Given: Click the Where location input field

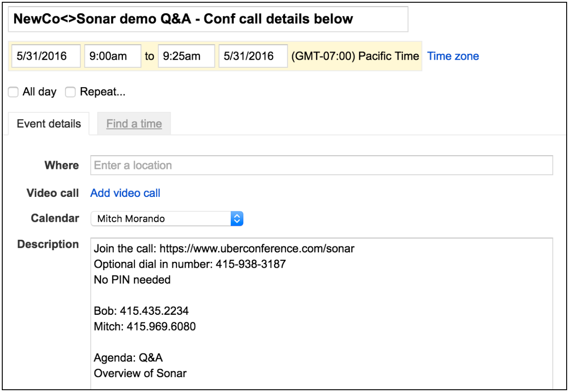Looking at the screenshot, I should [x=321, y=165].
